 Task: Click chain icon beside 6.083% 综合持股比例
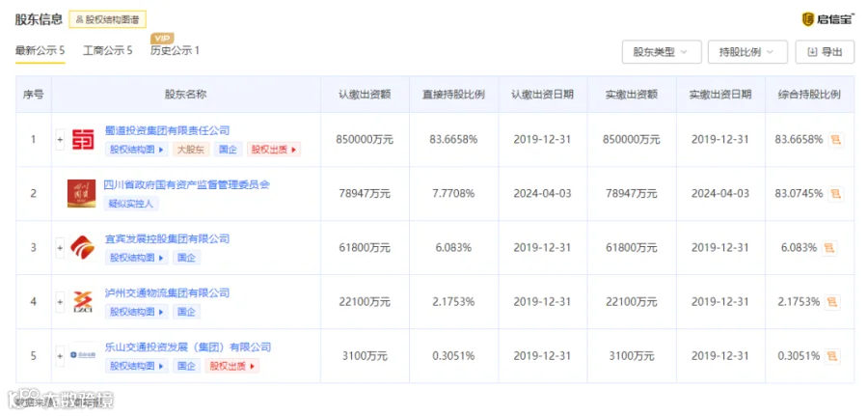[x=829, y=248]
